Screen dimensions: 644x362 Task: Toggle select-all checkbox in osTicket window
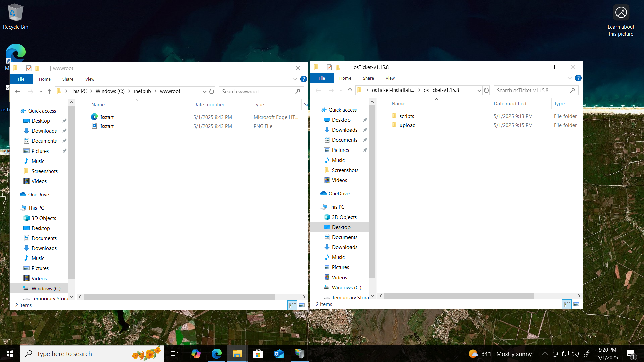coord(385,103)
